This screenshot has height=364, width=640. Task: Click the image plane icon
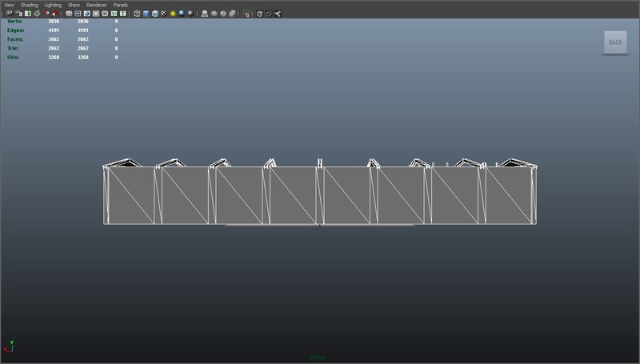(x=36, y=14)
